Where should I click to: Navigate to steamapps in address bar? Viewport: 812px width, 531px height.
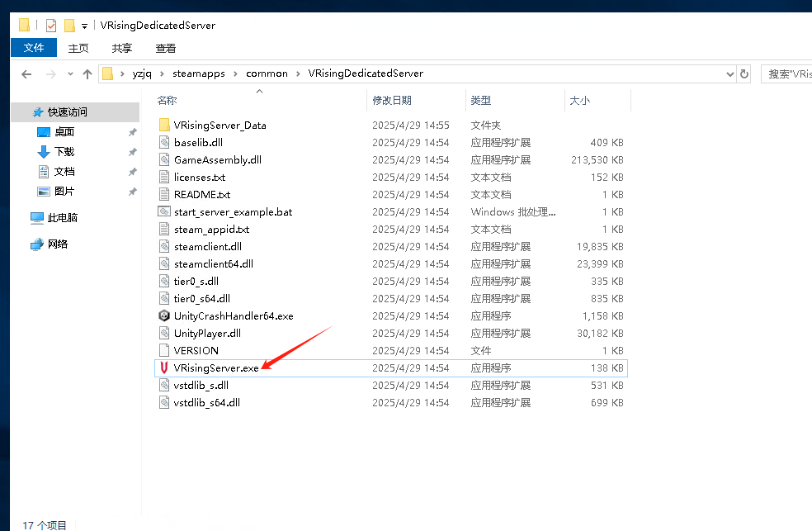pyautogui.click(x=199, y=73)
